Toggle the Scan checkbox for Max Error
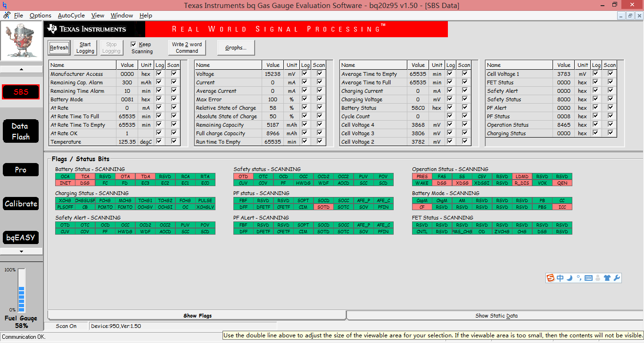644x343 pixels. click(x=320, y=99)
